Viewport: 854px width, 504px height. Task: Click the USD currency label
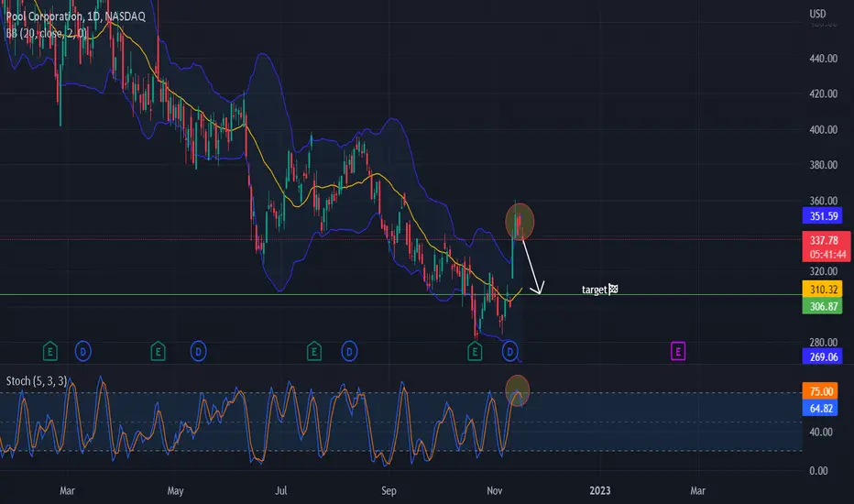pos(817,14)
